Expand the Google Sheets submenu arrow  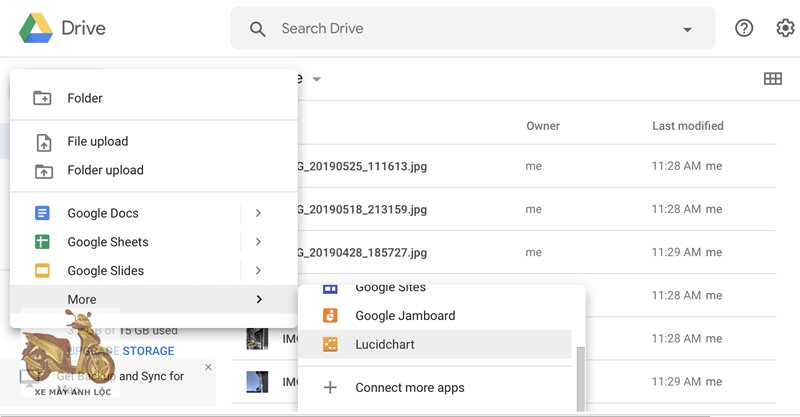(258, 241)
